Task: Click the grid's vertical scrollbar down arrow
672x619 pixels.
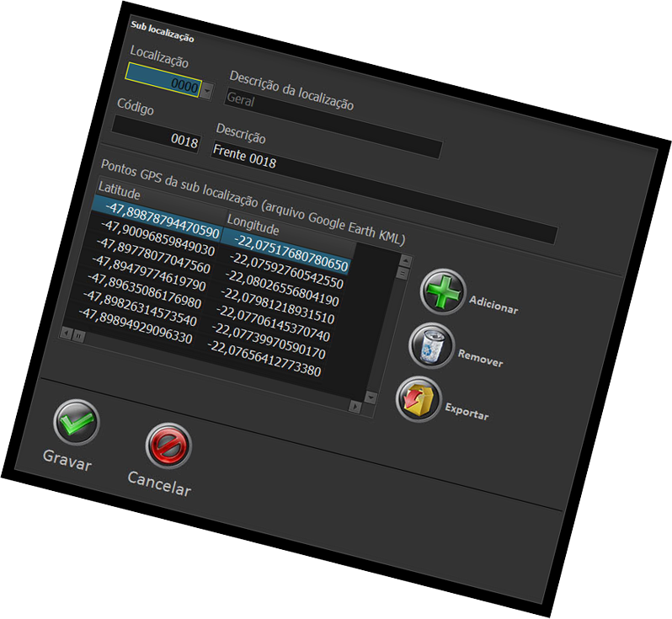Action: tap(369, 396)
